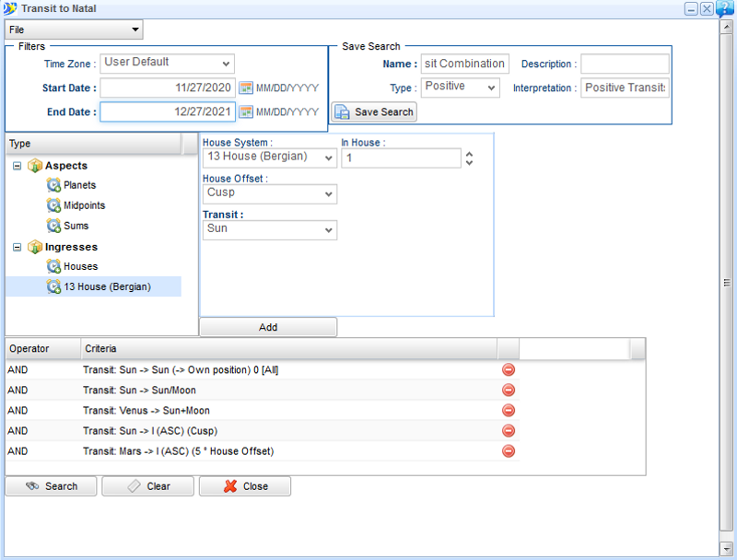Open the Start Date calendar picker
737x560 pixels.
click(x=245, y=87)
